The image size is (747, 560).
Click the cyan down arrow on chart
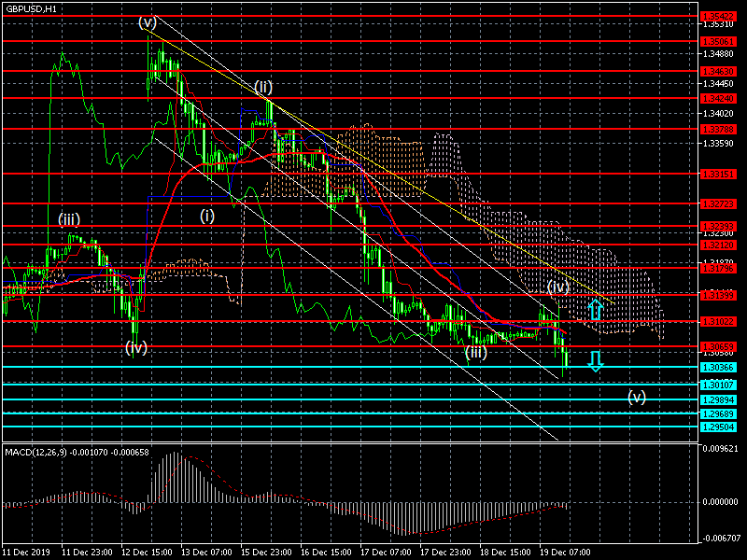pyautogui.click(x=595, y=360)
